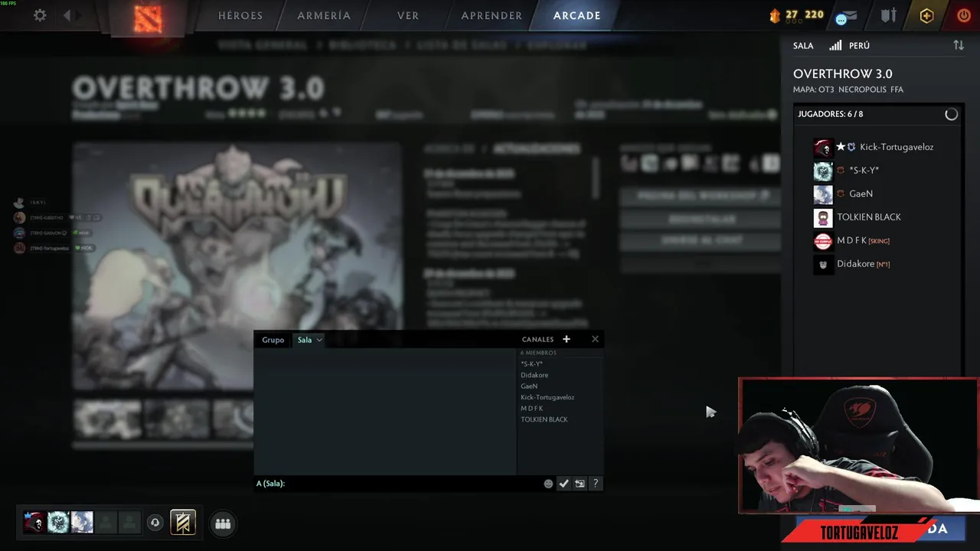
Task: Open the APRENDER menu
Action: pyautogui.click(x=492, y=15)
